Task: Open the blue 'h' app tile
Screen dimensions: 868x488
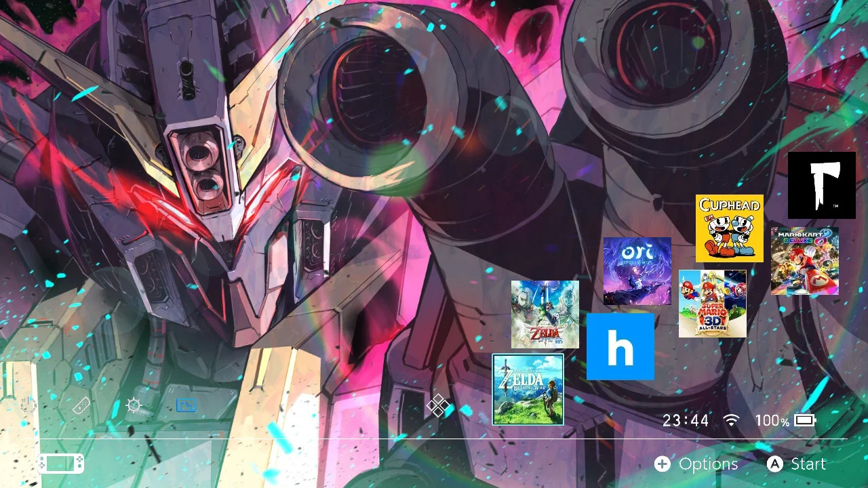Action: tap(620, 346)
